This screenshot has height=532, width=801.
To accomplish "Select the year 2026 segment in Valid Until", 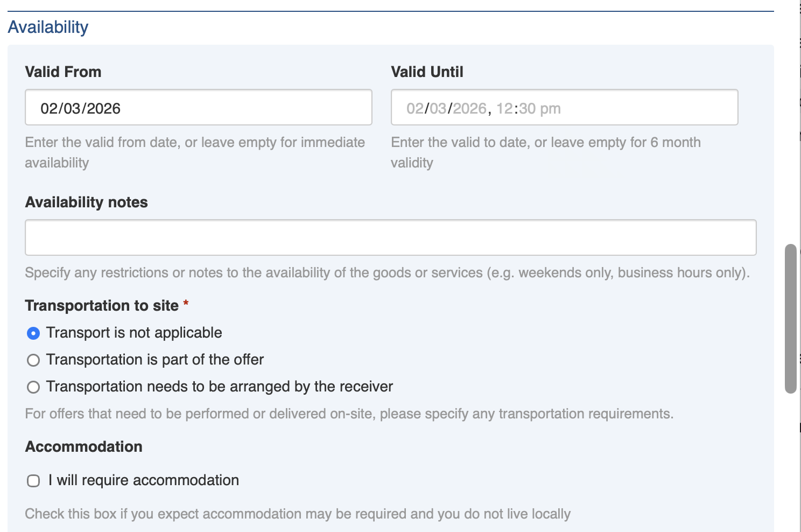I will (x=469, y=109).
